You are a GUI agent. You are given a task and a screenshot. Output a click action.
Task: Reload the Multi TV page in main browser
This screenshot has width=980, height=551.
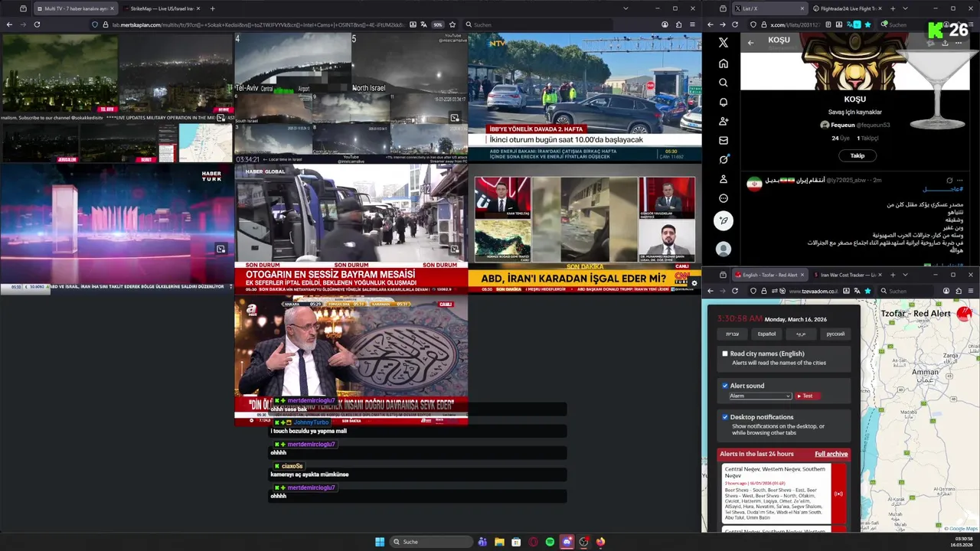pyautogui.click(x=37, y=24)
